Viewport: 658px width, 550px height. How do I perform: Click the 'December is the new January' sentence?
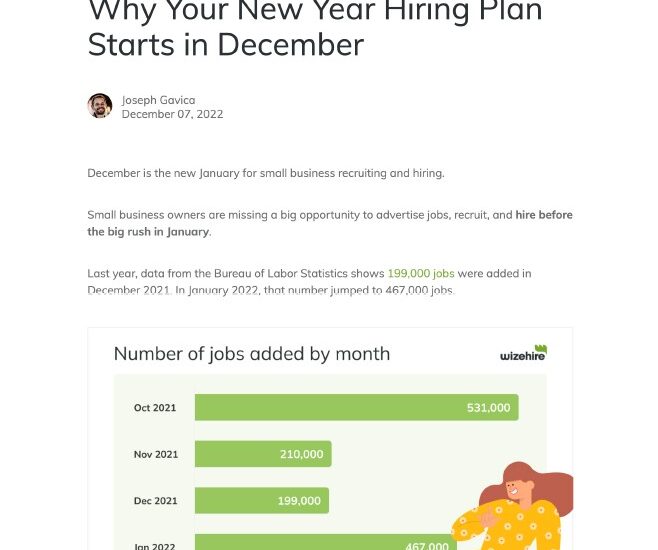pos(266,173)
